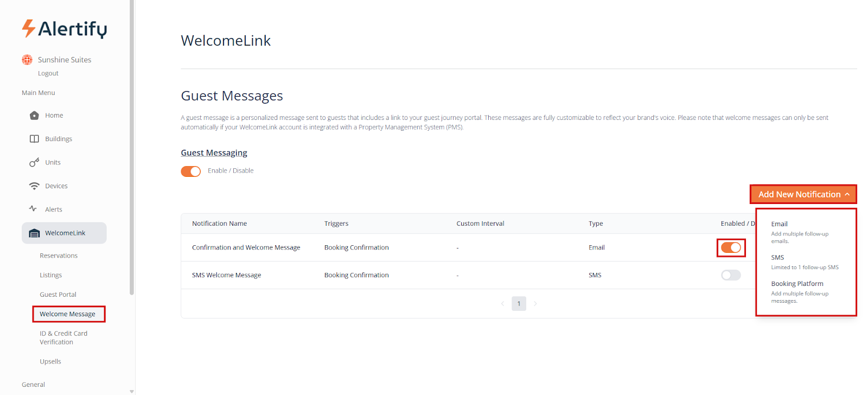Click the Devices wifi icon
Screen dimensions: 868x395
[34, 186]
